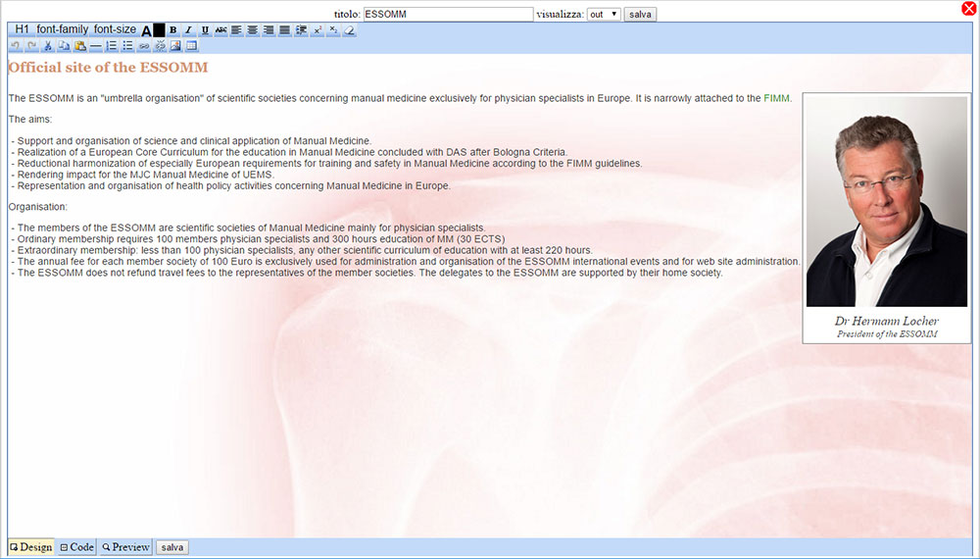Copy the selection
Viewport: 980px width, 559px height.
click(64, 46)
